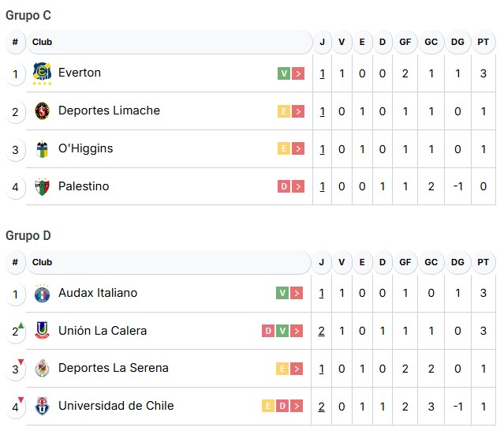Viewport: 504px width, 435px height.
Task: Expand Unión La Calera's form arrow
Action: [298, 332]
